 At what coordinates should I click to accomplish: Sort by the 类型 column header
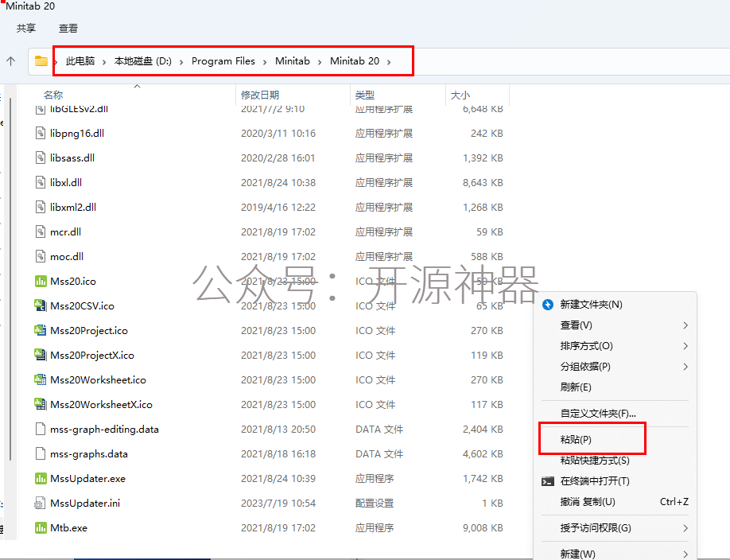pyautogui.click(x=364, y=95)
